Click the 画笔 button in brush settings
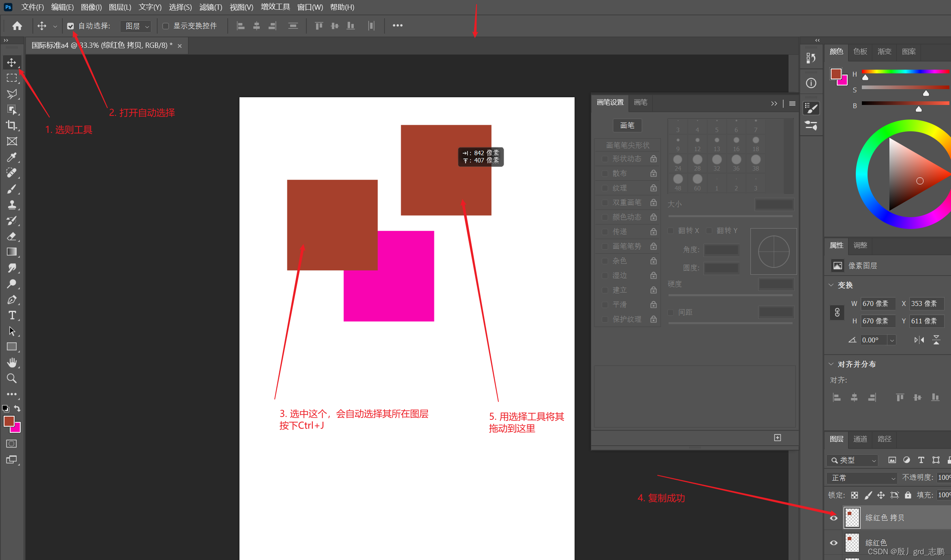Screen dimensions: 951x560 point(627,125)
